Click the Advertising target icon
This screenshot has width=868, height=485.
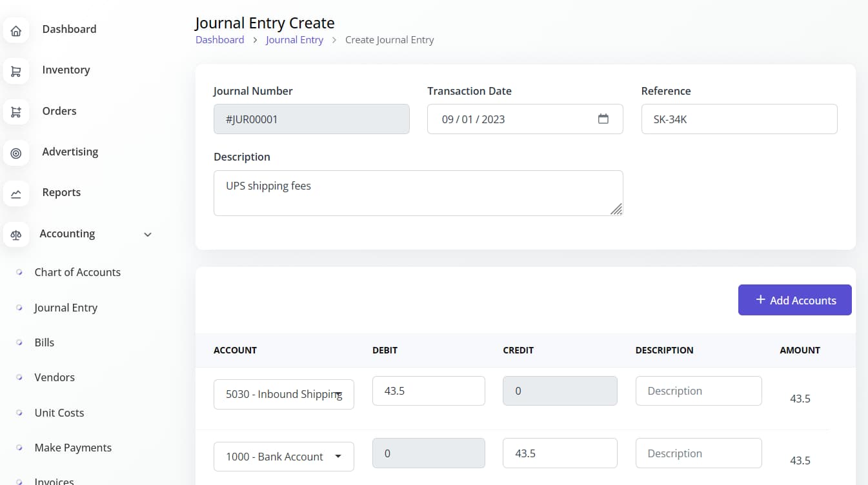pos(16,153)
